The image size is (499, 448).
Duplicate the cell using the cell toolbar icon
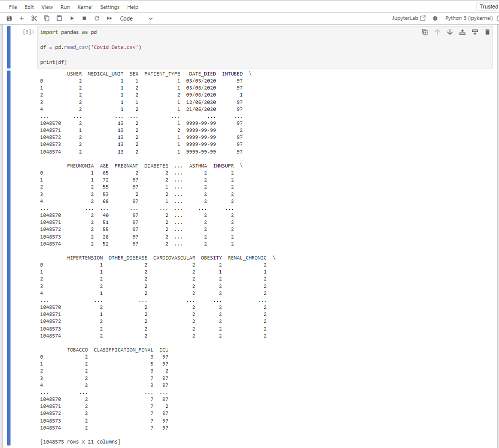(x=425, y=32)
